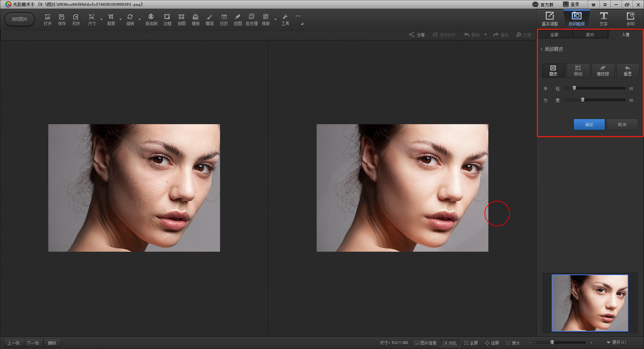644x349 pixels.
Task: Click the 取消 (Cancel) button
Action: click(x=622, y=124)
